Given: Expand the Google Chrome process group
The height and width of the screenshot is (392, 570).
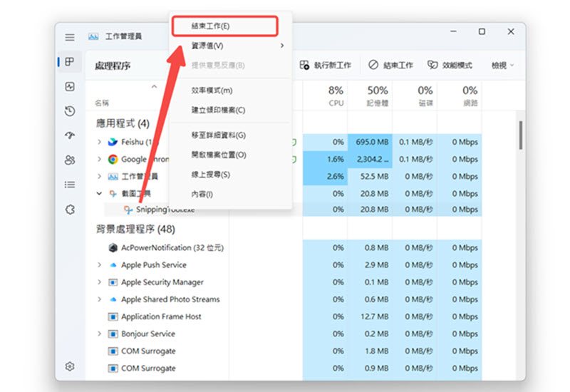Looking at the screenshot, I should point(99,159).
